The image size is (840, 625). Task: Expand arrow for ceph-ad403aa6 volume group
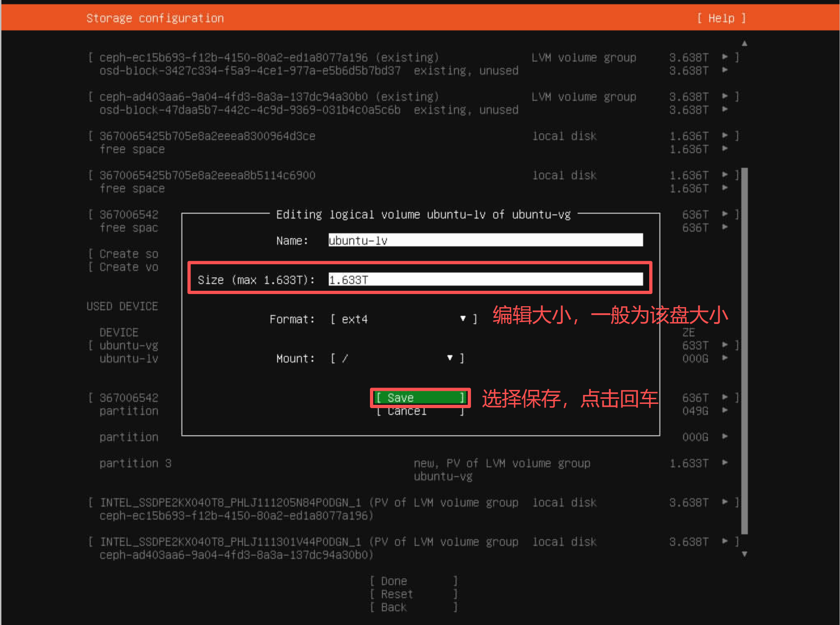pyautogui.click(x=724, y=96)
